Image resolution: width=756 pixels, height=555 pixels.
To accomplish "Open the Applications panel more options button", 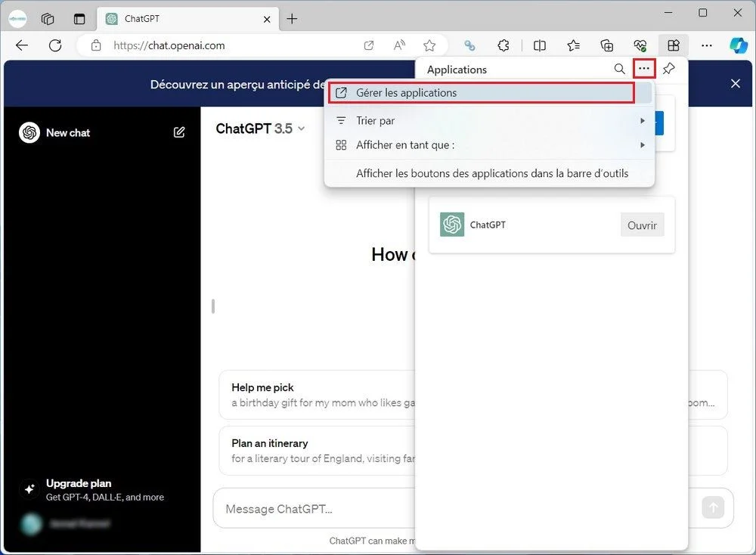I will [643, 69].
